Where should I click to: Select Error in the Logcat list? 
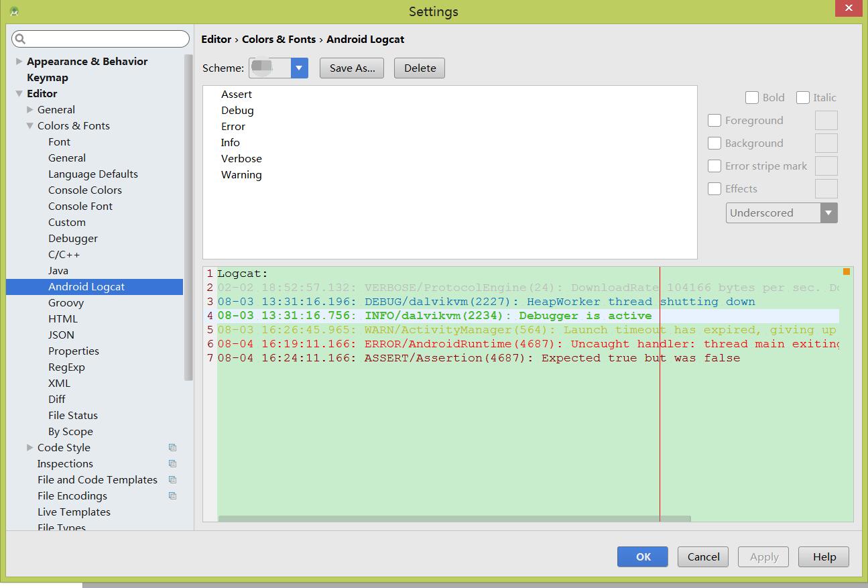[x=233, y=127]
